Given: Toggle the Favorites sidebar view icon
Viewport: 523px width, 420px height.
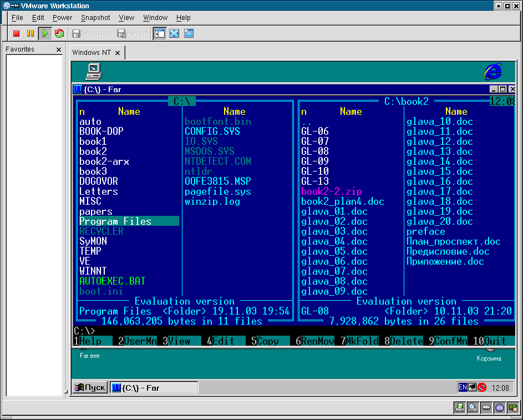Looking at the screenshot, I should (x=160, y=33).
